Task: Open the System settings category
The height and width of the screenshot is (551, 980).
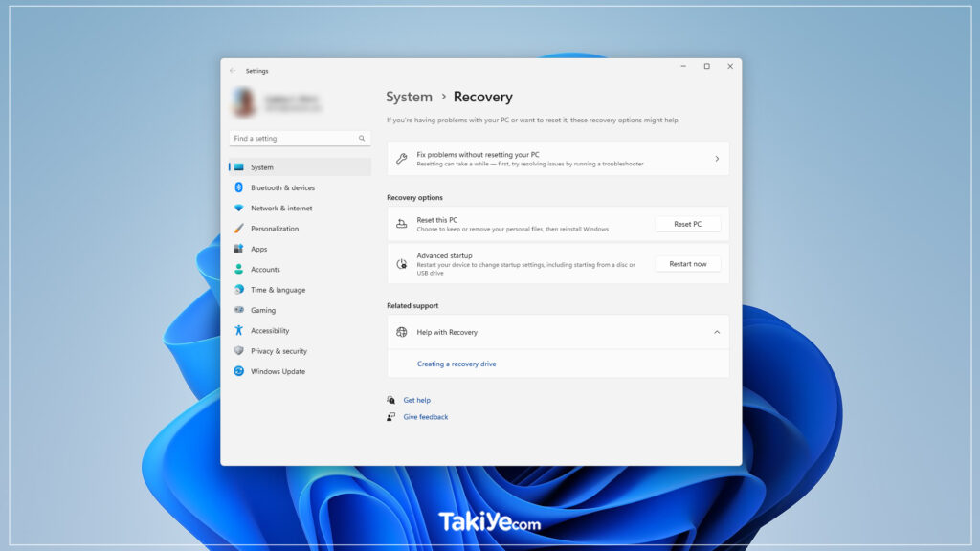Action: pos(300,167)
